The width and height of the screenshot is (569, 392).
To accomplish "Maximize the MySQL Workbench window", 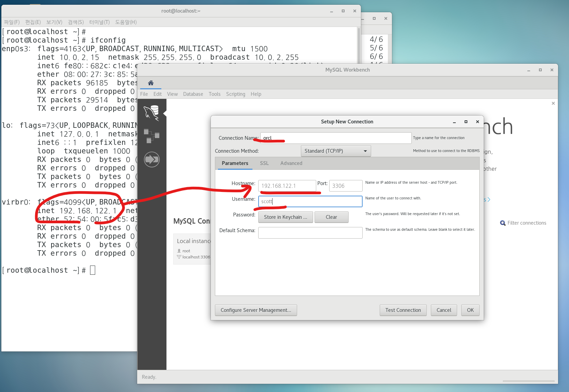I will 540,70.
